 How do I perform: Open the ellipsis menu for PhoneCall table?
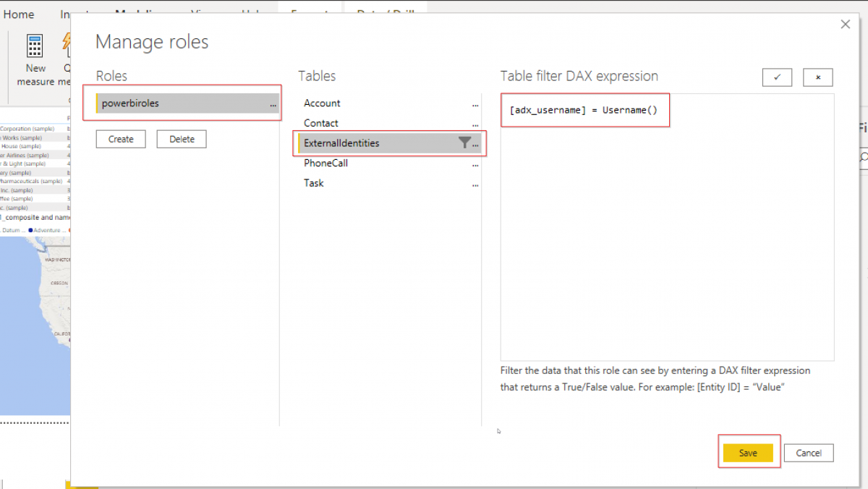click(x=475, y=165)
